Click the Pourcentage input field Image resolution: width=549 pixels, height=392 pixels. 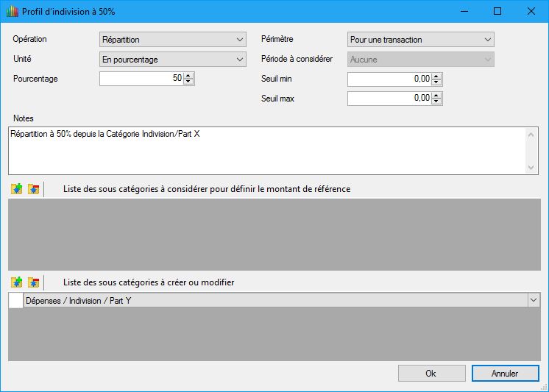[x=141, y=79]
